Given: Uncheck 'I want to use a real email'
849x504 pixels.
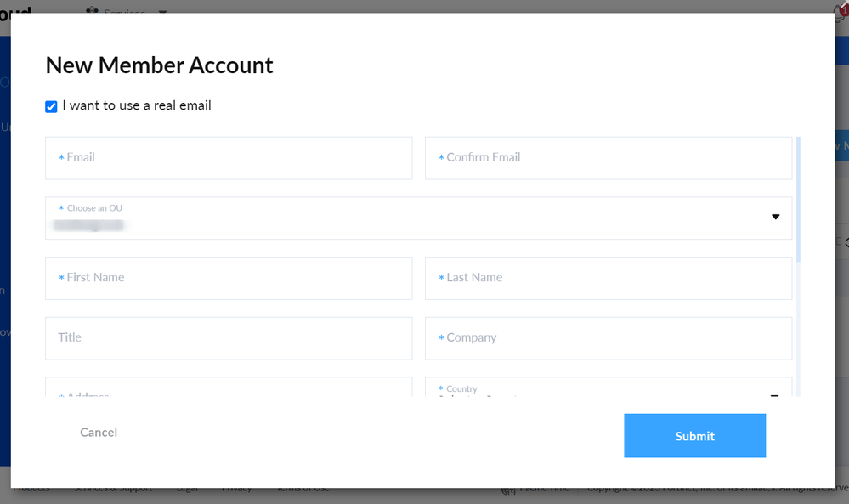Looking at the screenshot, I should point(51,106).
